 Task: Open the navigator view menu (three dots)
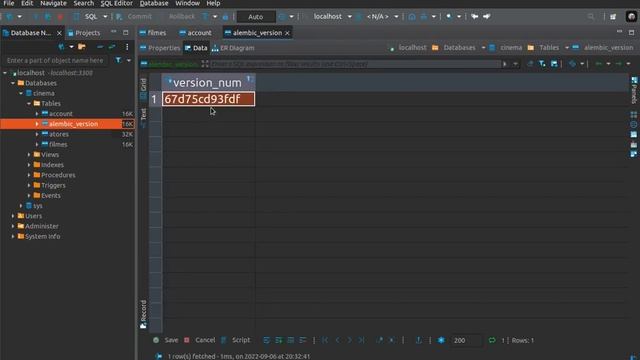click(127, 47)
